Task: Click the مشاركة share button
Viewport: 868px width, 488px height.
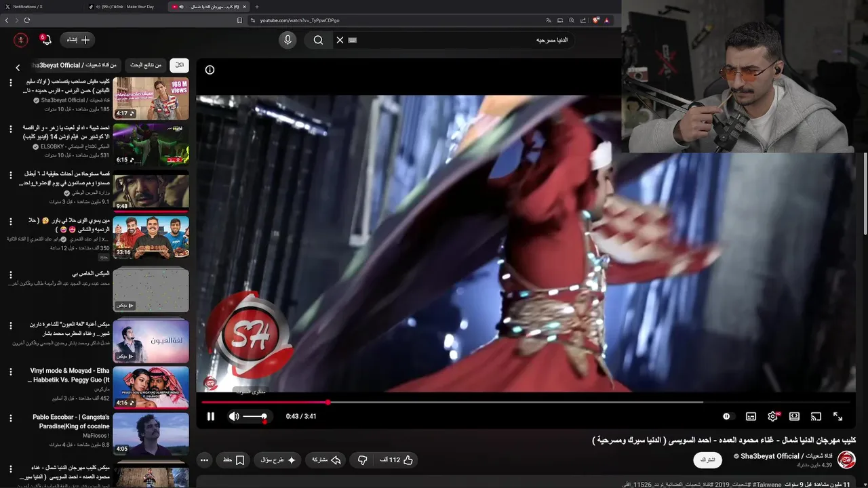Action: coord(325,460)
